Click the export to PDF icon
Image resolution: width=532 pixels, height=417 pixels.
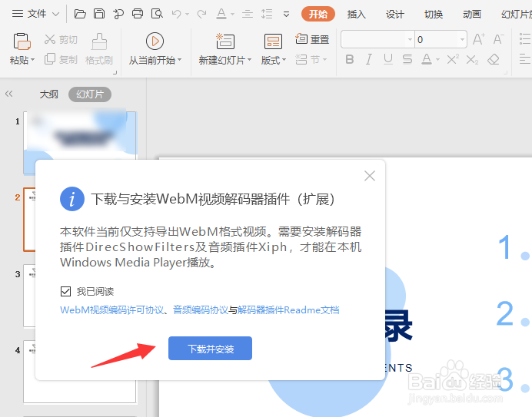coord(118,14)
